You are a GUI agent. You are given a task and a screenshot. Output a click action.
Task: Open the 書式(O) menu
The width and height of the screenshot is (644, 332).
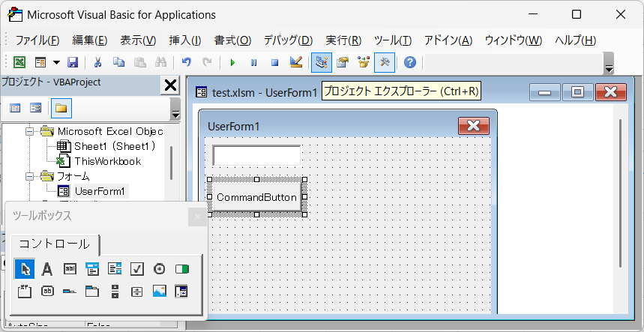232,40
